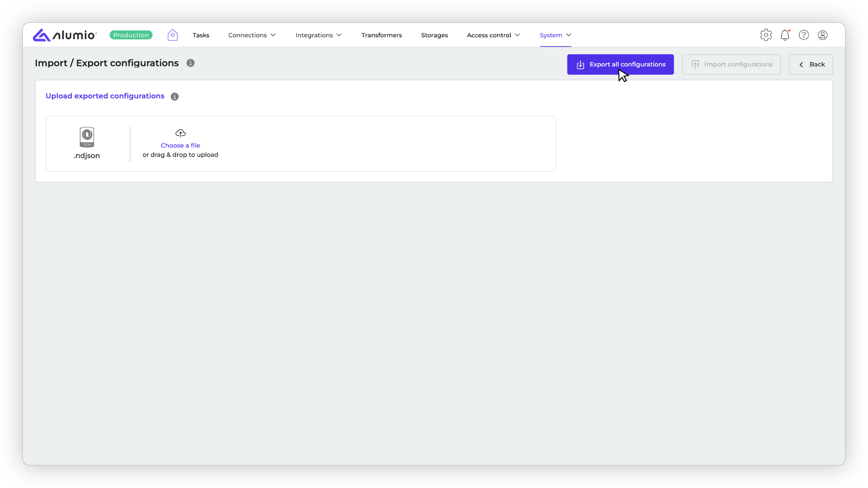The height and width of the screenshot is (488, 868).
Task: Click the Alumio logo
Action: pyautogui.click(x=65, y=35)
